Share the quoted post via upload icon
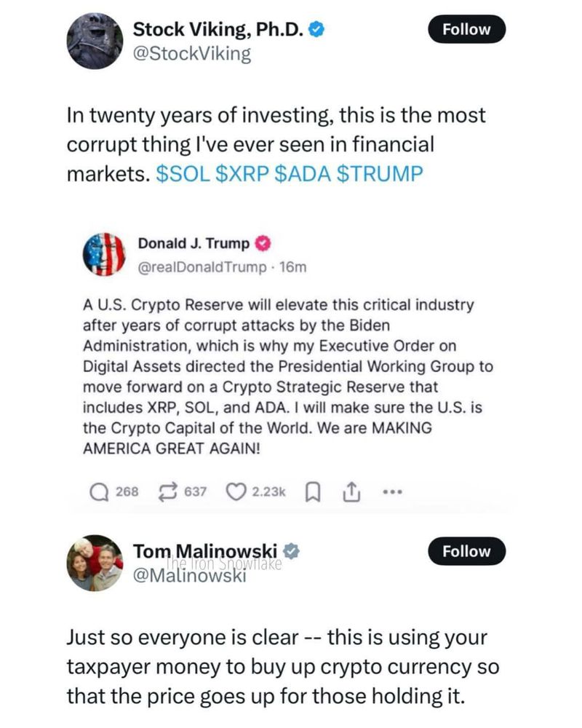The width and height of the screenshot is (582, 728). tap(351, 492)
